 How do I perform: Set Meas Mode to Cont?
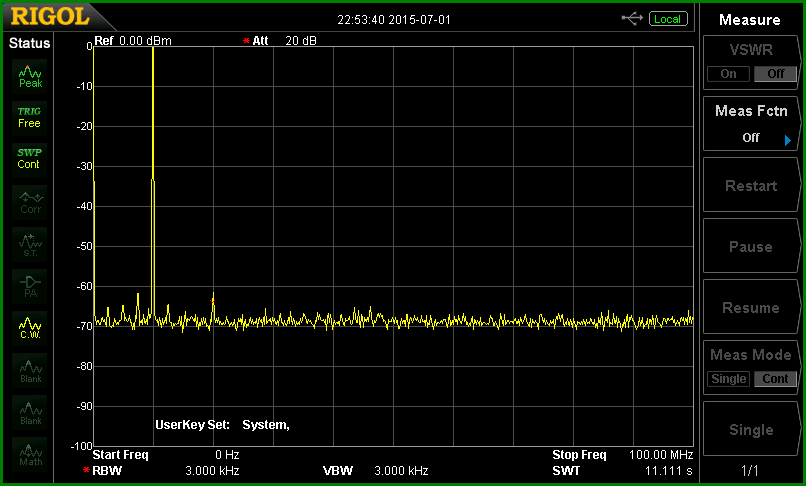click(x=776, y=379)
